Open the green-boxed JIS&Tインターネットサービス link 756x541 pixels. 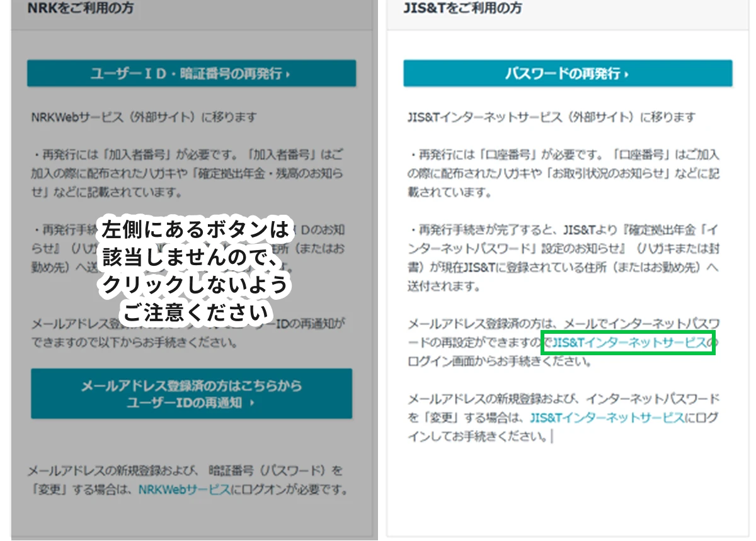tap(628, 343)
